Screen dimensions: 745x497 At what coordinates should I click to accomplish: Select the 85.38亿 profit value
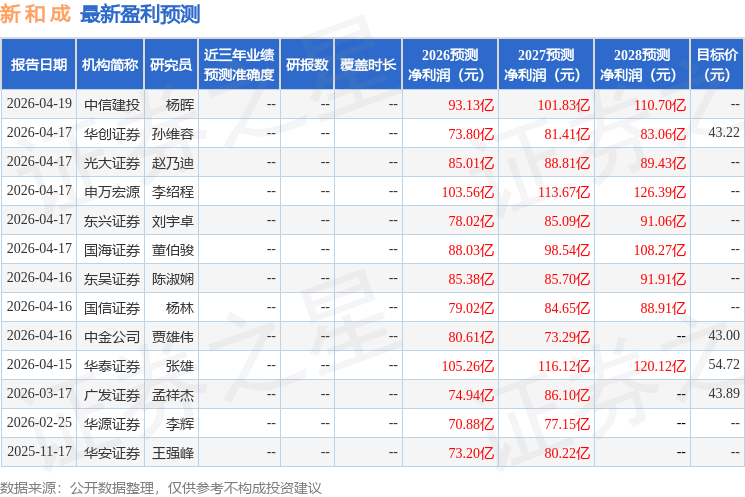pos(471,279)
